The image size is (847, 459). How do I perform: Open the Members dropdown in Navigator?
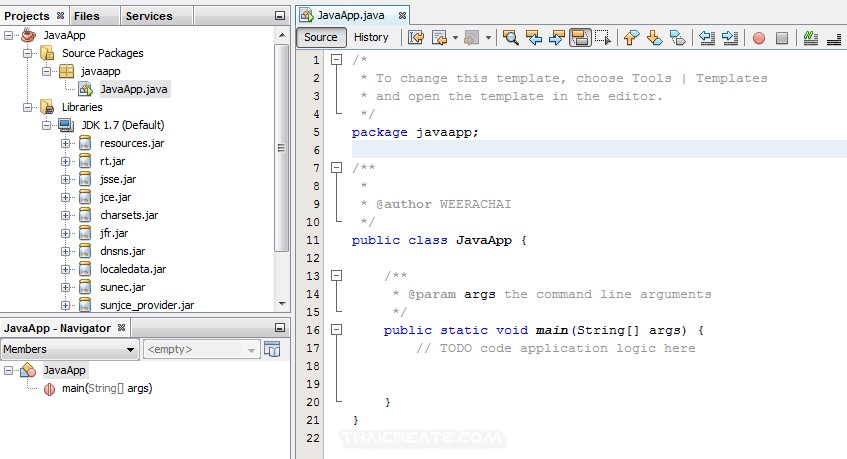click(x=70, y=349)
